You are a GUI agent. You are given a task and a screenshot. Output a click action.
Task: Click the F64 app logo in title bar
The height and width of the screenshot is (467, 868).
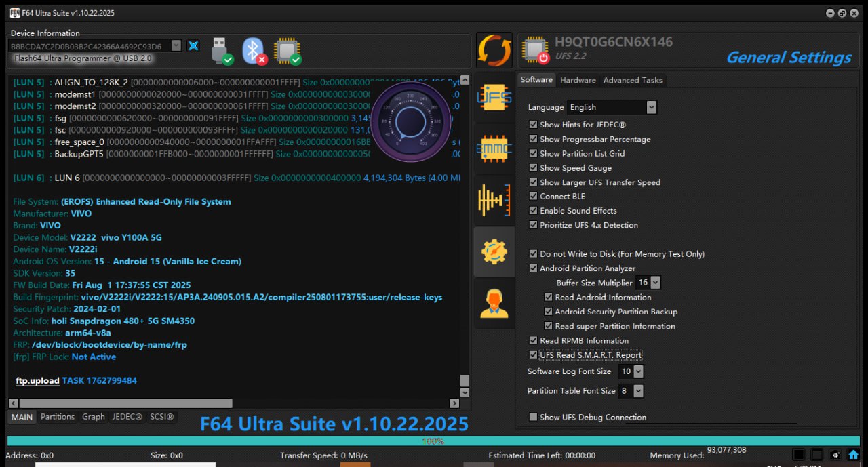tap(14, 12)
